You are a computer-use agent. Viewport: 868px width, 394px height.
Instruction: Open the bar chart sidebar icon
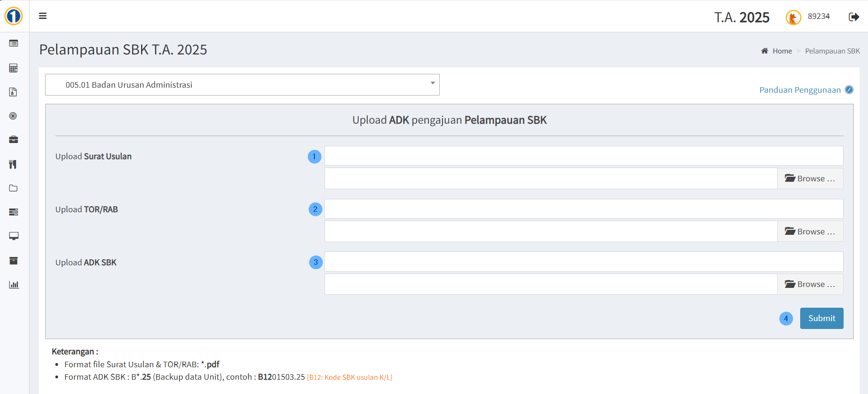13,285
